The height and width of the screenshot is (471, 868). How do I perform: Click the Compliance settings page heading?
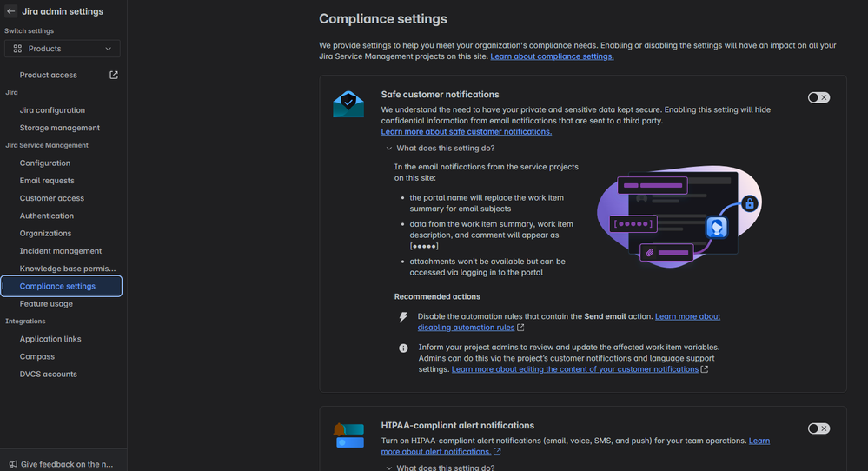pos(383,19)
